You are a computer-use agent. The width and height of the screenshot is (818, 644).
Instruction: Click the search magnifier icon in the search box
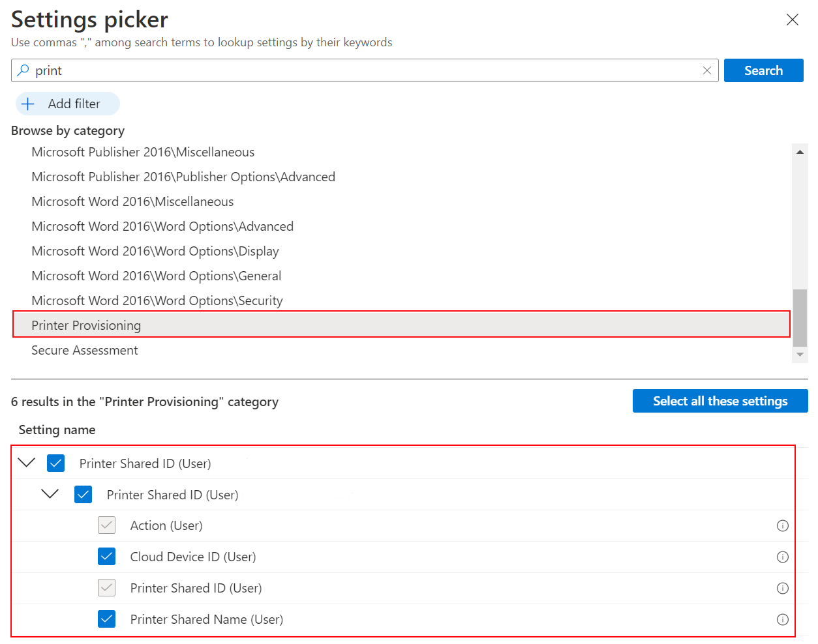click(23, 70)
